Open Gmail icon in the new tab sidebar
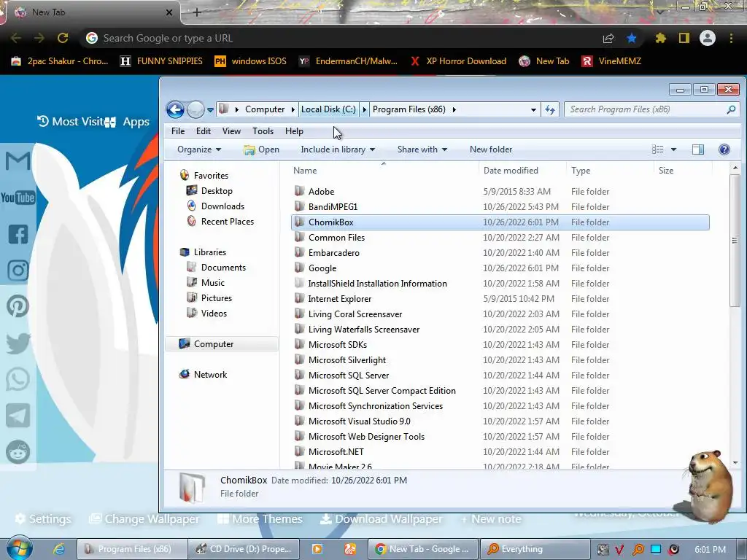The width and height of the screenshot is (747, 560). click(x=18, y=161)
